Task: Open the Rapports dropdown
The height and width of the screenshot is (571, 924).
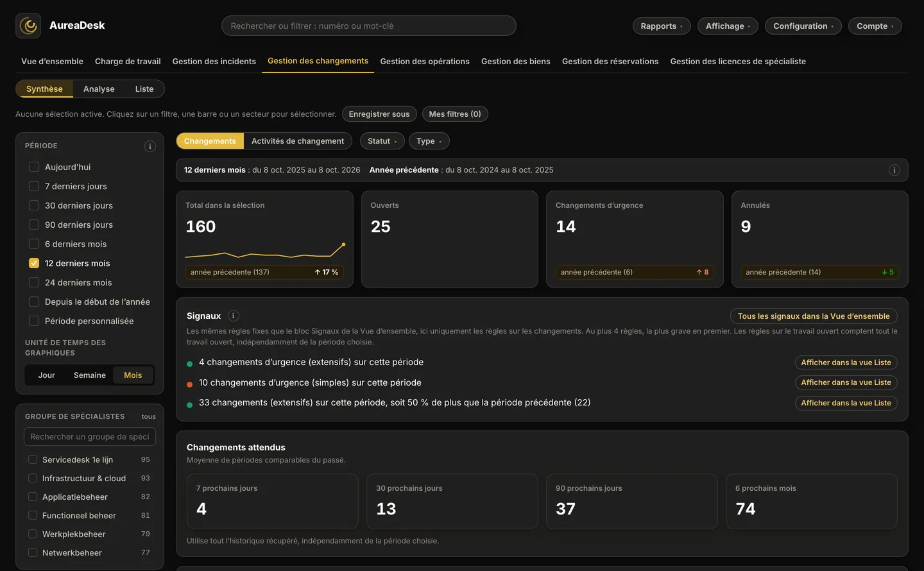Action: coord(662,26)
